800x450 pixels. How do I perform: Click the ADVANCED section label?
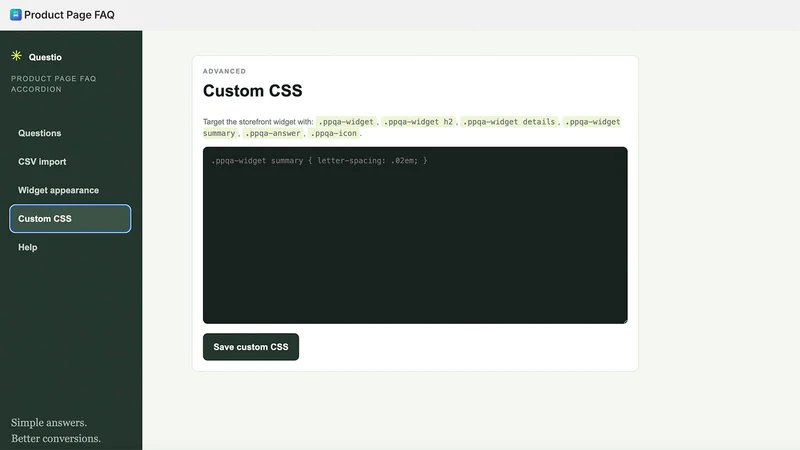coord(224,71)
